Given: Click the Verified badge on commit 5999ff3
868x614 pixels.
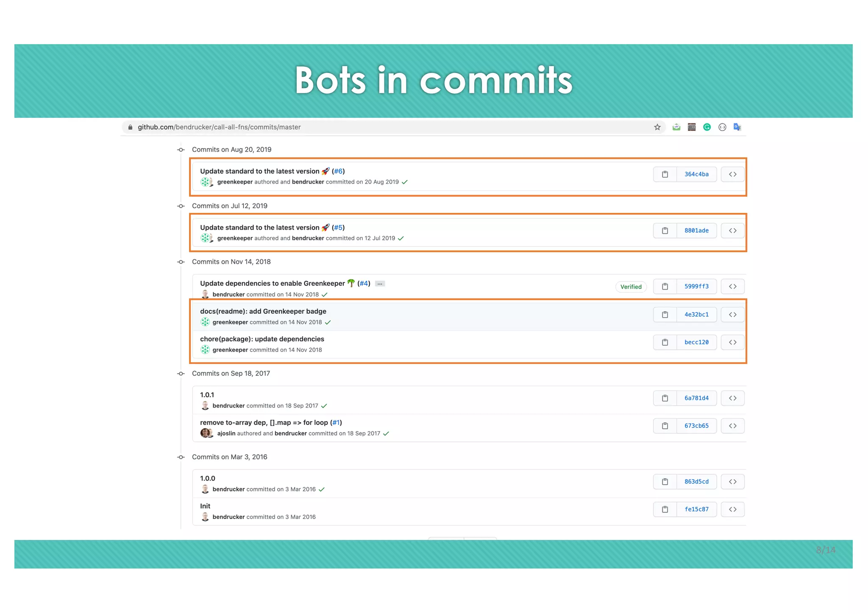Looking at the screenshot, I should coord(631,287).
